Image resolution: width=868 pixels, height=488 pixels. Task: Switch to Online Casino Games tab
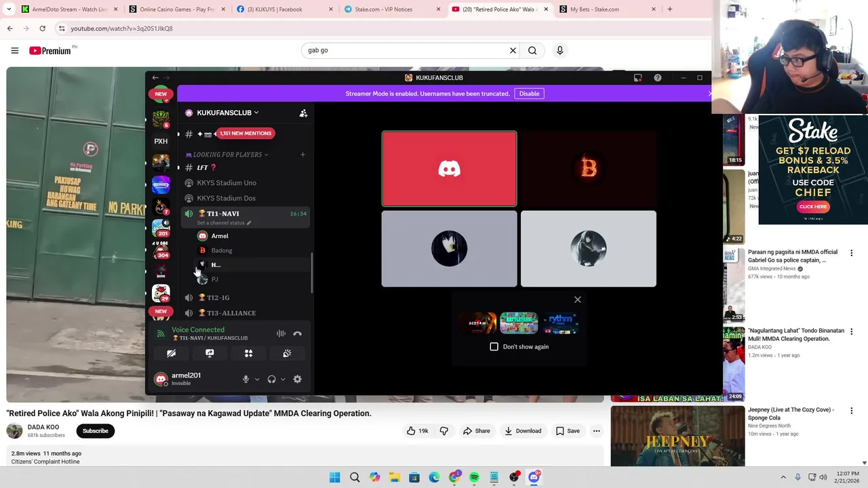[176, 9]
